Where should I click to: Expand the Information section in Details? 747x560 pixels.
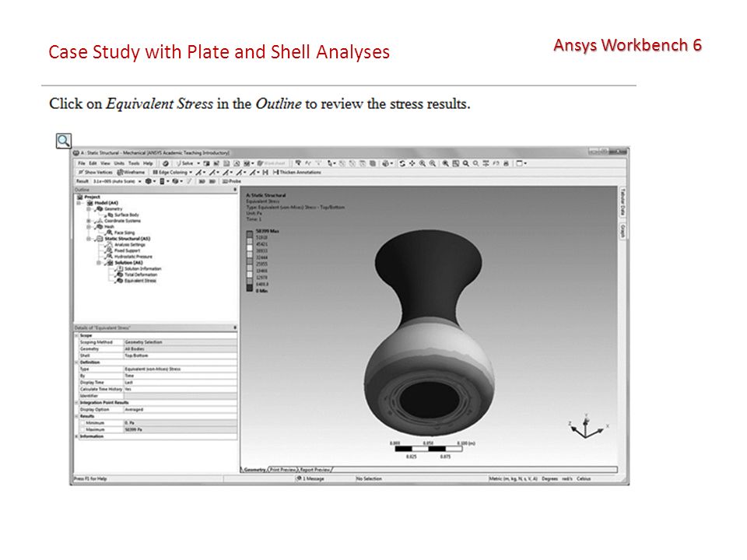[77, 436]
